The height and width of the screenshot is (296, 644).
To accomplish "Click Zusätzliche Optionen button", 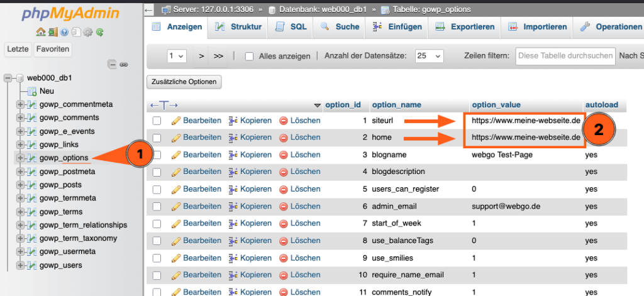I will coord(184,82).
